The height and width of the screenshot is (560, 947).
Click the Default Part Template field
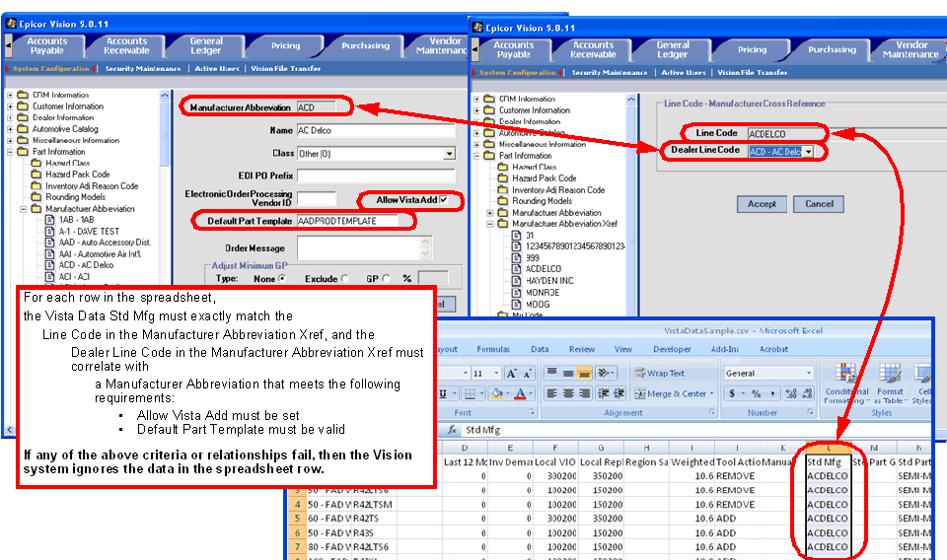click(347, 221)
